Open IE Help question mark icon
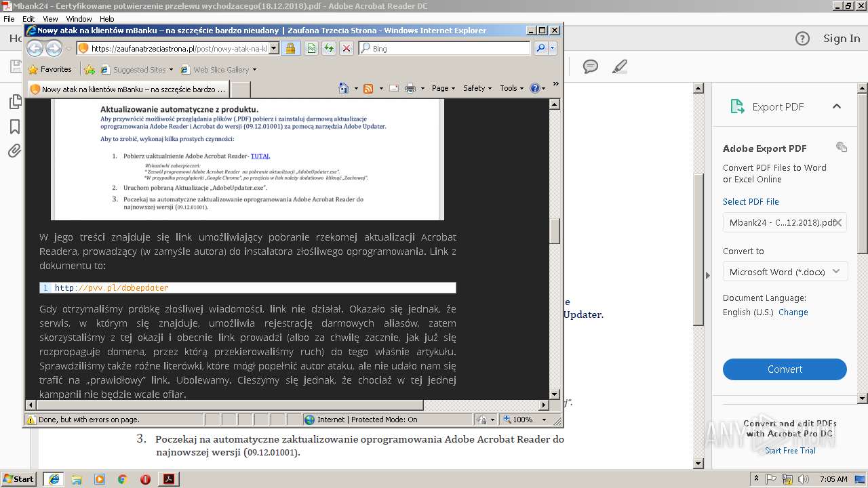The width and height of the screenshot is (868, 488). coord(534,88)
